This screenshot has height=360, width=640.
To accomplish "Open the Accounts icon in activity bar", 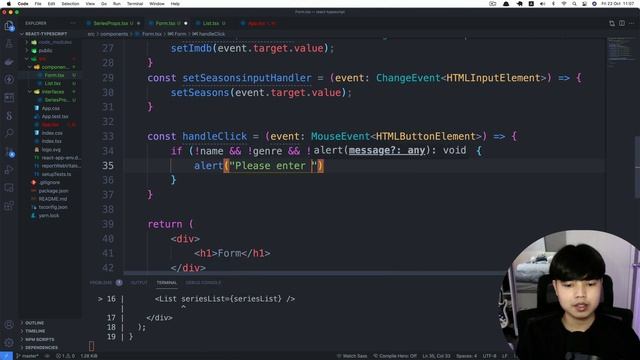I will tap(9, 325).
